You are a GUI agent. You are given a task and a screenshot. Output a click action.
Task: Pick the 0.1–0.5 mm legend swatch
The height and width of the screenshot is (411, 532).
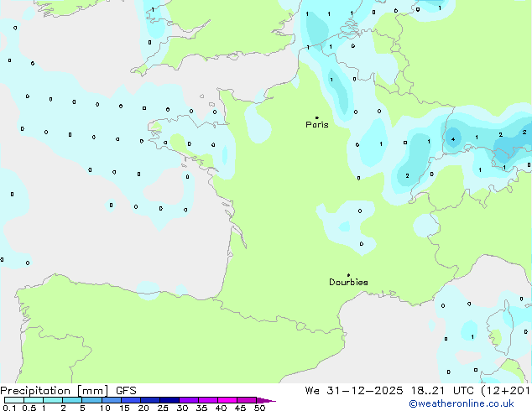tap(14, 400)
